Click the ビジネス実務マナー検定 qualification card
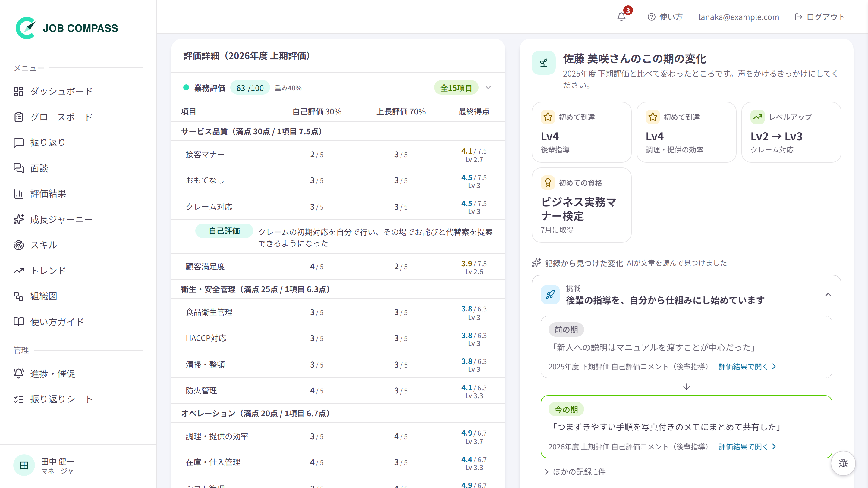 [581, 205]
